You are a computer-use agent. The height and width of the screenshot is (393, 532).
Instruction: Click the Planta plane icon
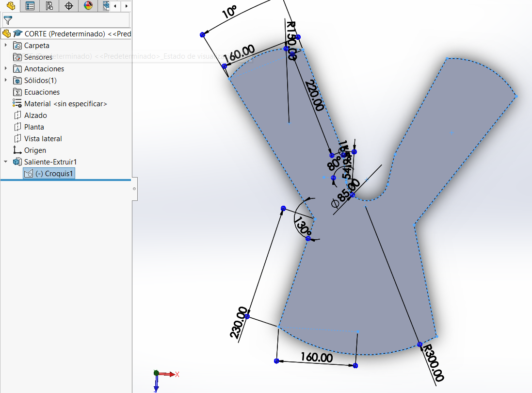[x=17, y=127]
